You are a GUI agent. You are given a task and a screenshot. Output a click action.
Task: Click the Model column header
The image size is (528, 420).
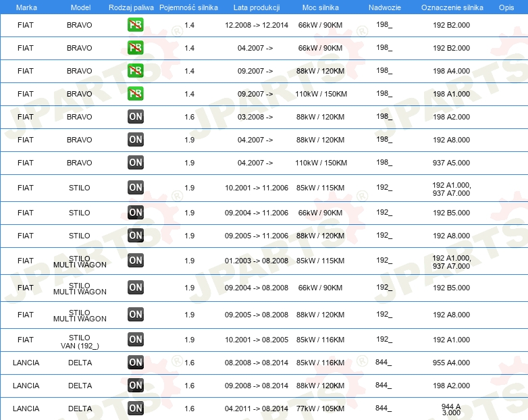click(80, 7)
